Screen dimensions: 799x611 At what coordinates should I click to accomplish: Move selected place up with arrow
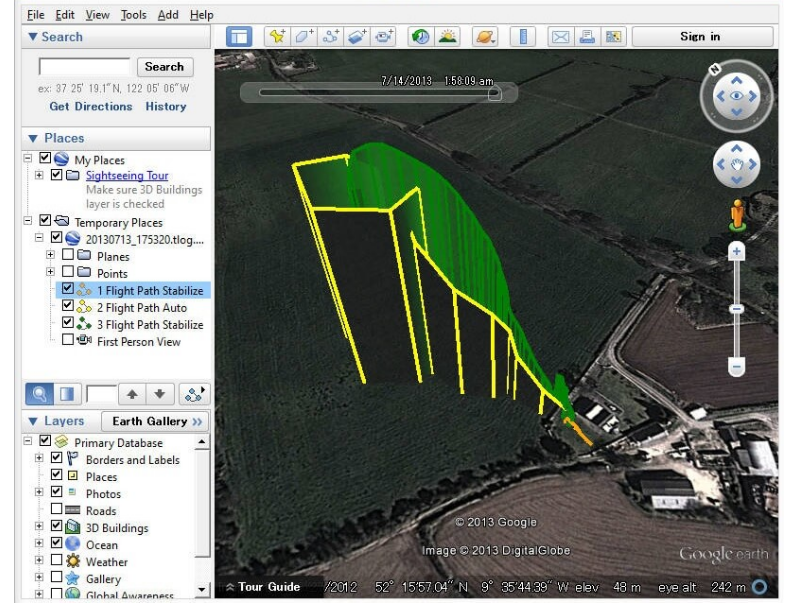point(132,394)
